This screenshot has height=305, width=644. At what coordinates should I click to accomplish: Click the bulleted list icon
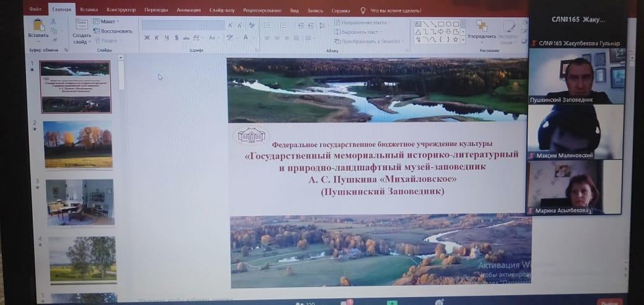pos(266,25)
